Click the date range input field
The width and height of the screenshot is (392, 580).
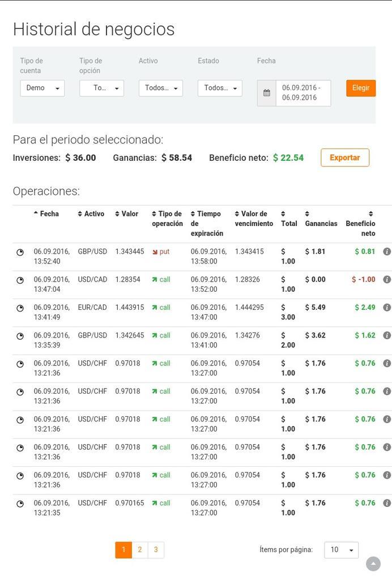pyautogui.click(x=302, y=93)
